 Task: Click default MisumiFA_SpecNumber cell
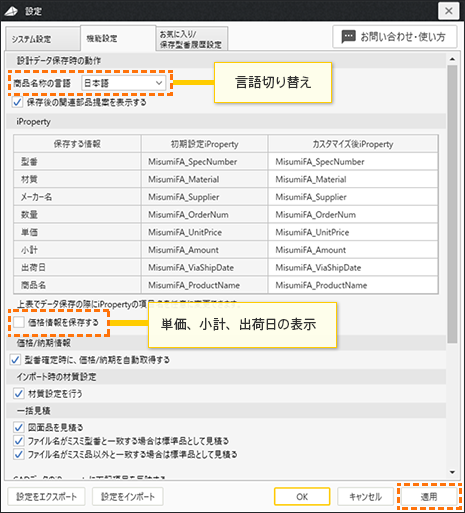pyautogui.click(x=204, y=162)
